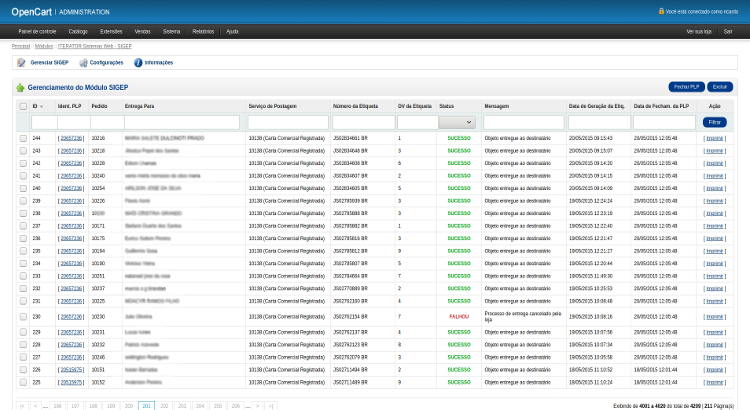Focus the Pedido filter input field
The image size is (750, 410).
[x=107, y=122]
